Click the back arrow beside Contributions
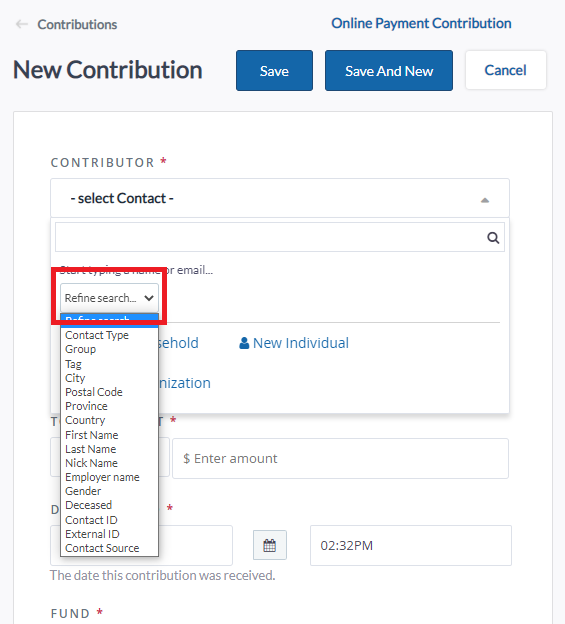This screenshot has height=624, width=565. pyautogui.click(x=22, y=24)
